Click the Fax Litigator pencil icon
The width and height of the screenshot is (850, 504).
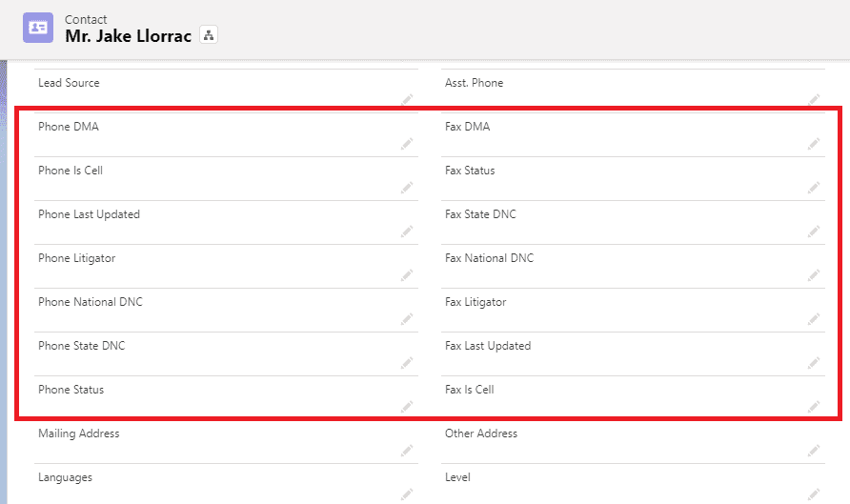pos(814,318)
